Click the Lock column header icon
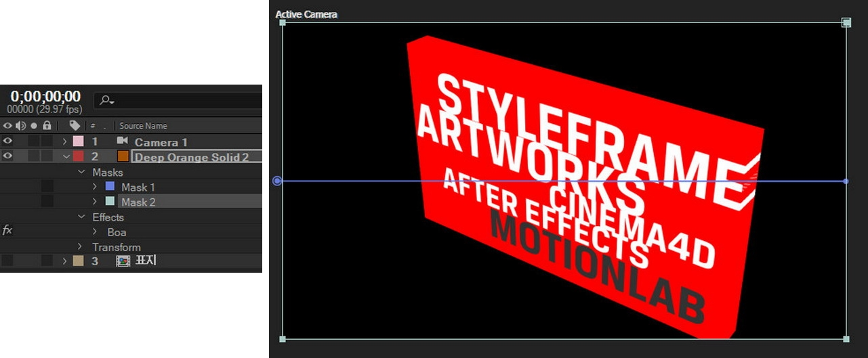Viewport: 868px width, 358px height. pos(47,125)
